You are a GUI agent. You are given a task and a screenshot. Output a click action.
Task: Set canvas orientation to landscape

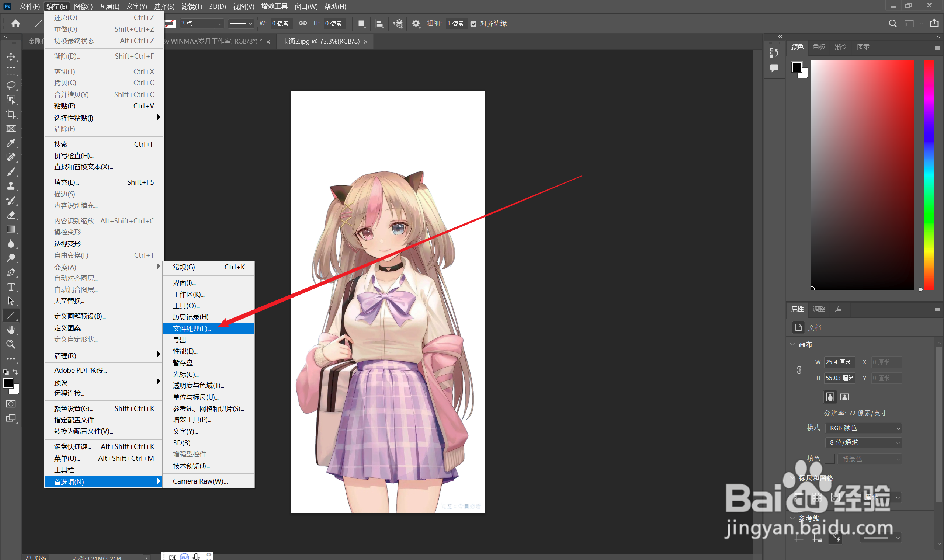(845, 397)
